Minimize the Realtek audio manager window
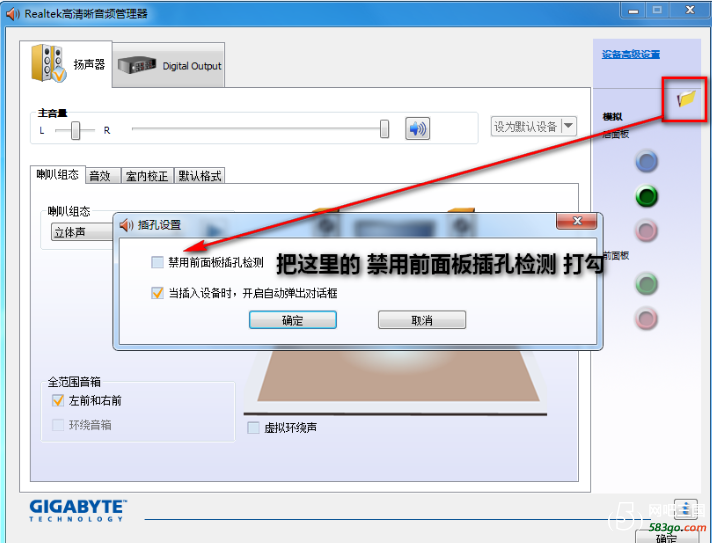 [633, 10]
